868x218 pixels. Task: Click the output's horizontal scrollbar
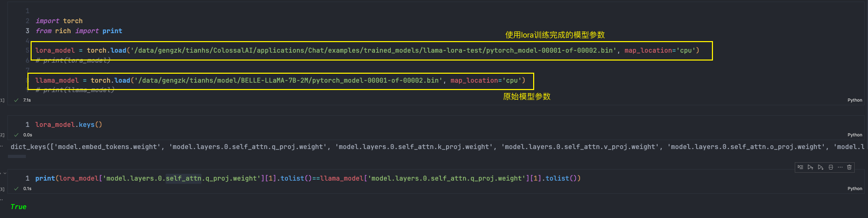[x=18, y=156]
